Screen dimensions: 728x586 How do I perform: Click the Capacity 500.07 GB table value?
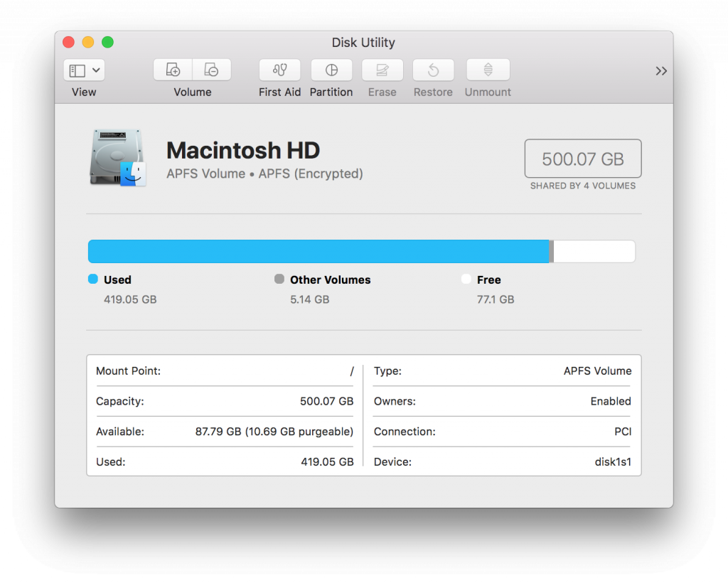(327, 401)
